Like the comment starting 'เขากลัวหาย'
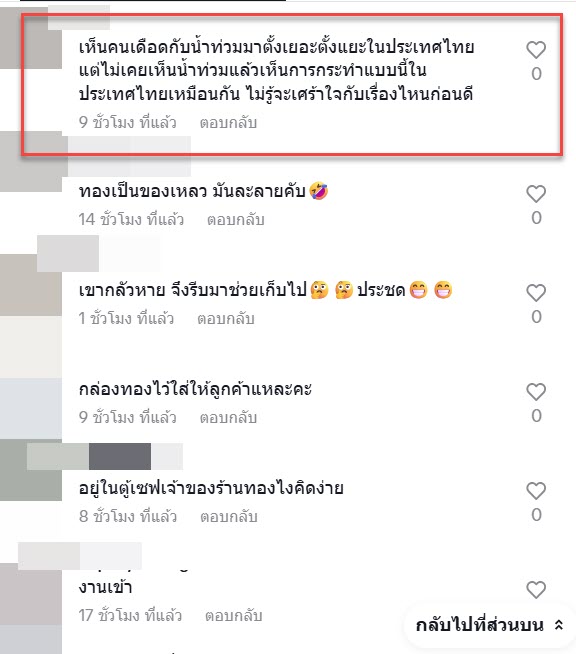The image size is (576, 654). pyautogui.click(x=536, y=293)
